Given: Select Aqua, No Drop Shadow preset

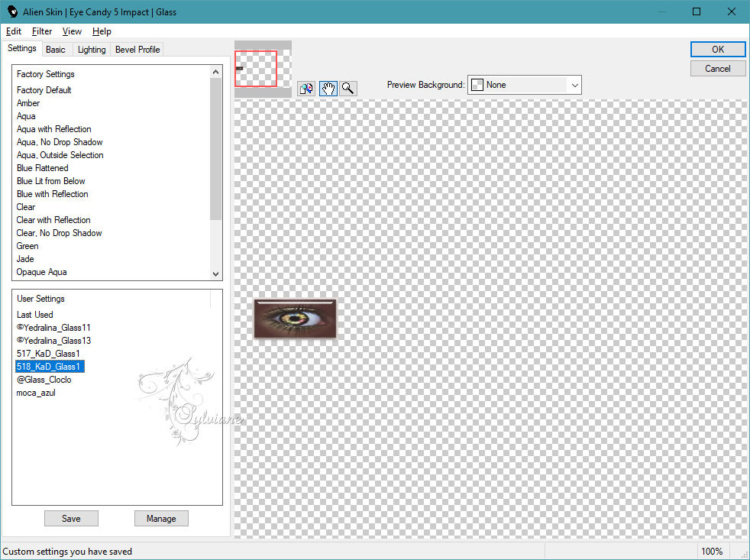Looking at the screenshot, I should coord(60,141).
